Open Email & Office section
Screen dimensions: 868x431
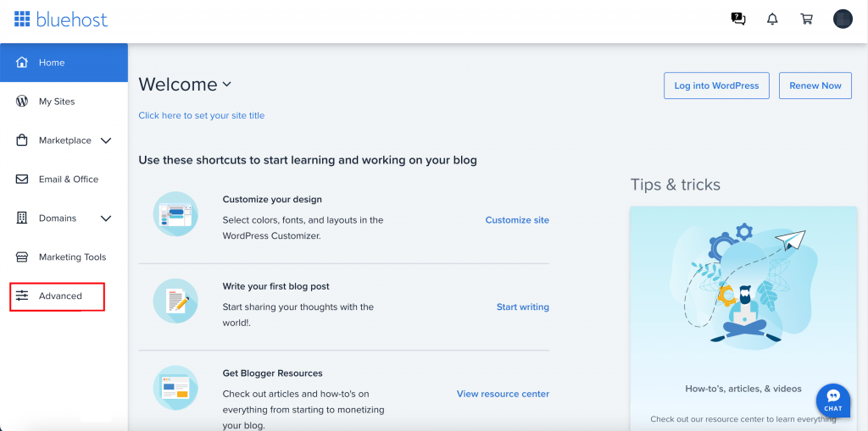tap(68, 180)
